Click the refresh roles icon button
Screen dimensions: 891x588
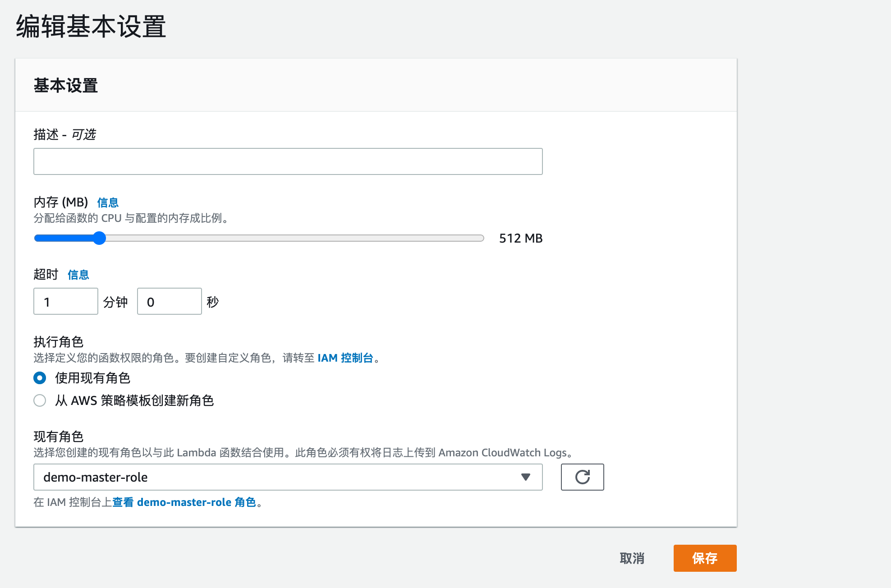pyautogui.click(x=582, y=477)
